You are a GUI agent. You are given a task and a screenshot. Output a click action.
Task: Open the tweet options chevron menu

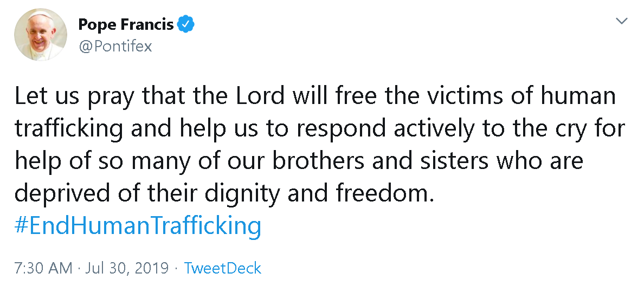[x=622, y=22]
